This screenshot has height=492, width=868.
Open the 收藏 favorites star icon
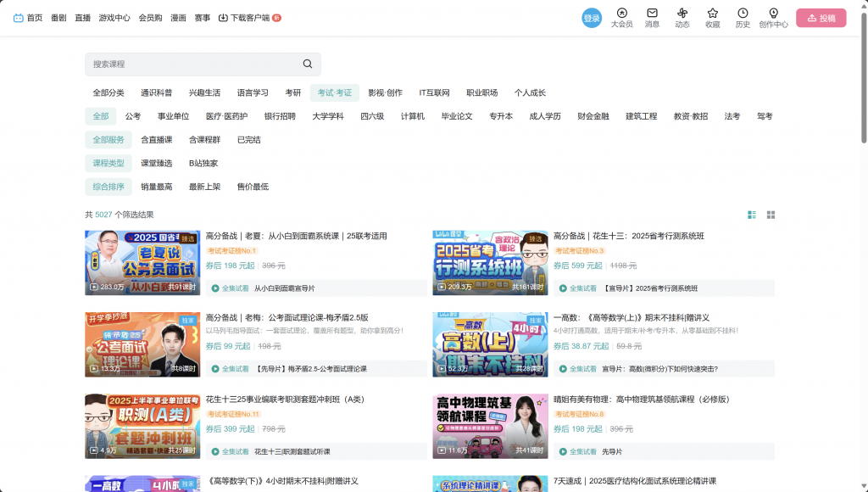point(712,13)
